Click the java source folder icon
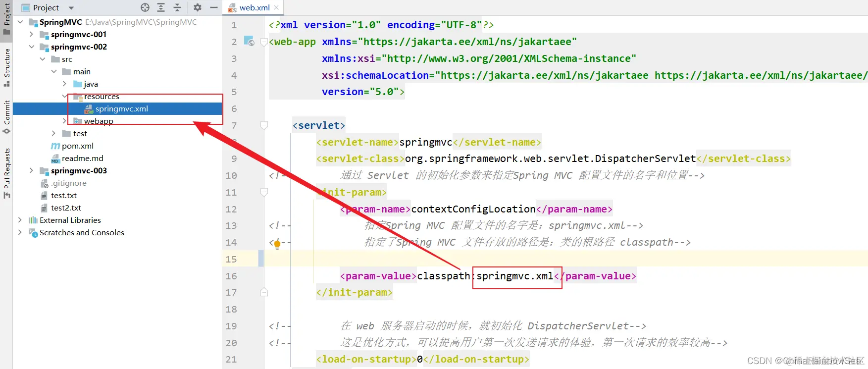Screen dimensions: 868x369 (x=78, y=84)
